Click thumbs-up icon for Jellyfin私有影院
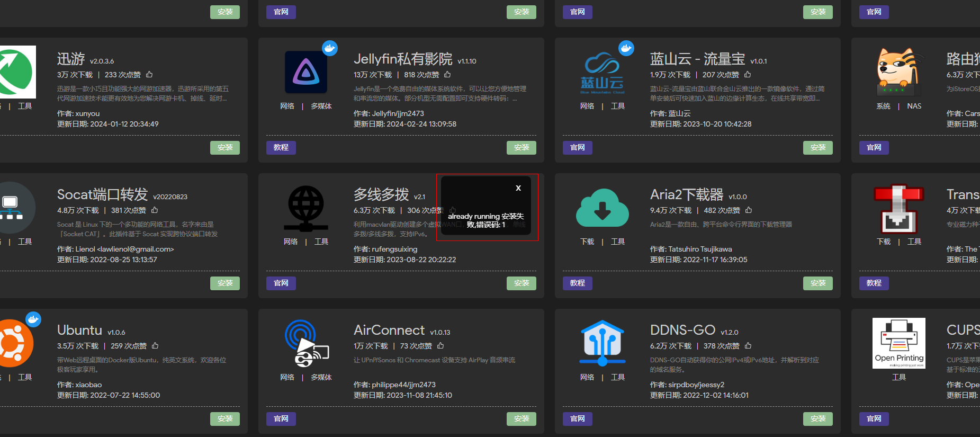This screenshot has width=980, height=437. 447,75
